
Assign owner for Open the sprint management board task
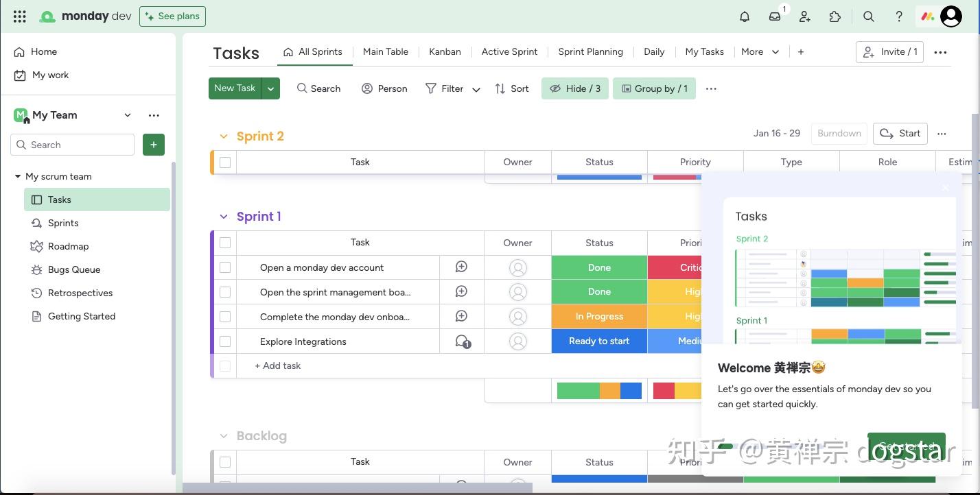tap(518, 292)
